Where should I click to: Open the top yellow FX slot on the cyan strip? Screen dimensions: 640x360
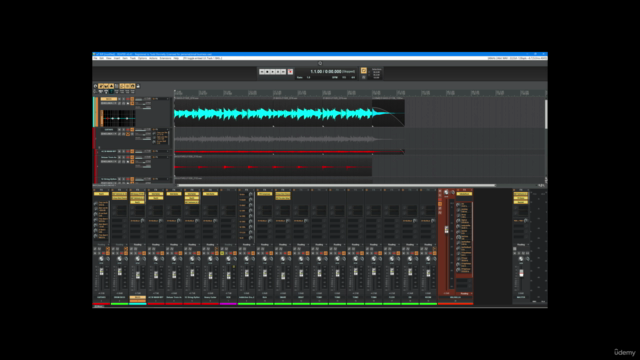(138, 194)
